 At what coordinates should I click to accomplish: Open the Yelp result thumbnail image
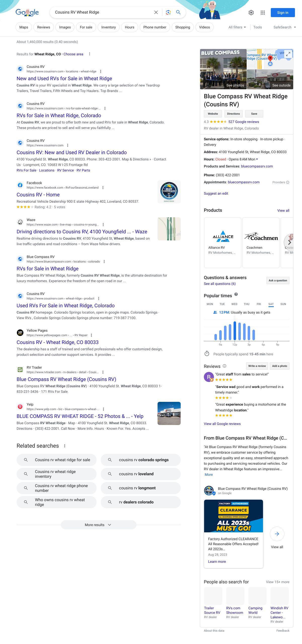[169, 413]
